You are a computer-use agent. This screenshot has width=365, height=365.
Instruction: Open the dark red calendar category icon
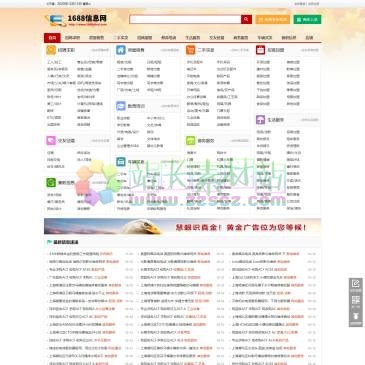[260, 50]
